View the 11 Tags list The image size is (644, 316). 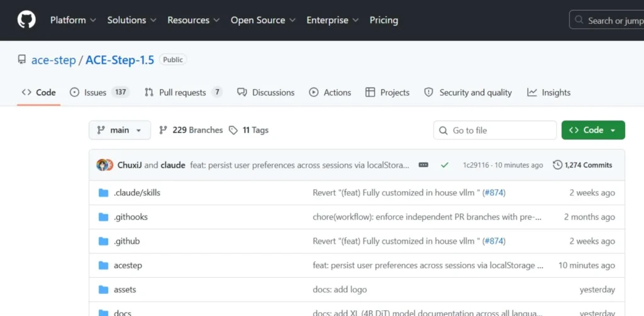(249, 130)
